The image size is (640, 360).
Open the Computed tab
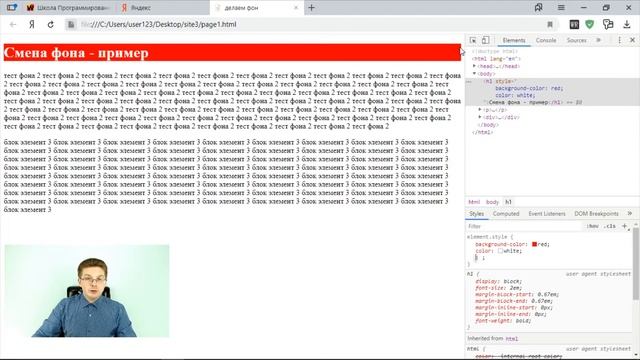pyautogui.click(x=506, y=213)
